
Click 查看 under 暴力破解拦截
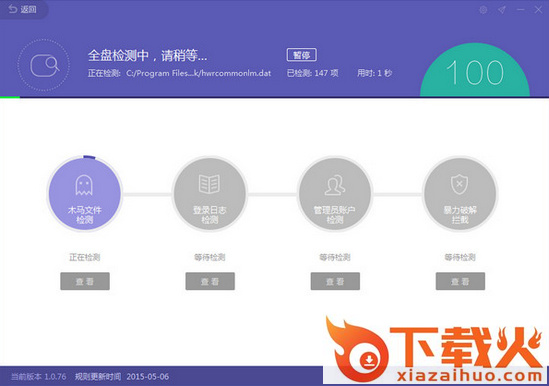coord(460,281)
